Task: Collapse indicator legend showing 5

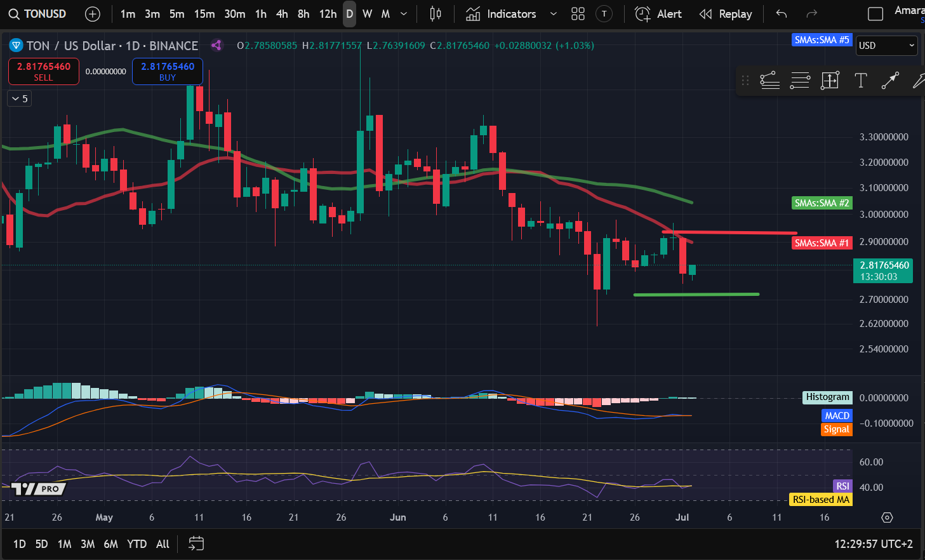Action: pyautogui.click(x=20, y=98)
